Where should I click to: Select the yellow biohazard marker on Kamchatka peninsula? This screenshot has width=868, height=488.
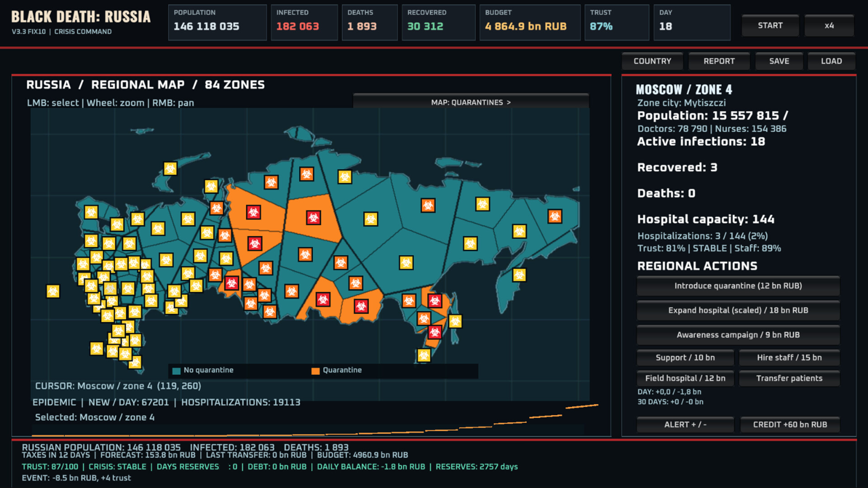tap(519, 275)
